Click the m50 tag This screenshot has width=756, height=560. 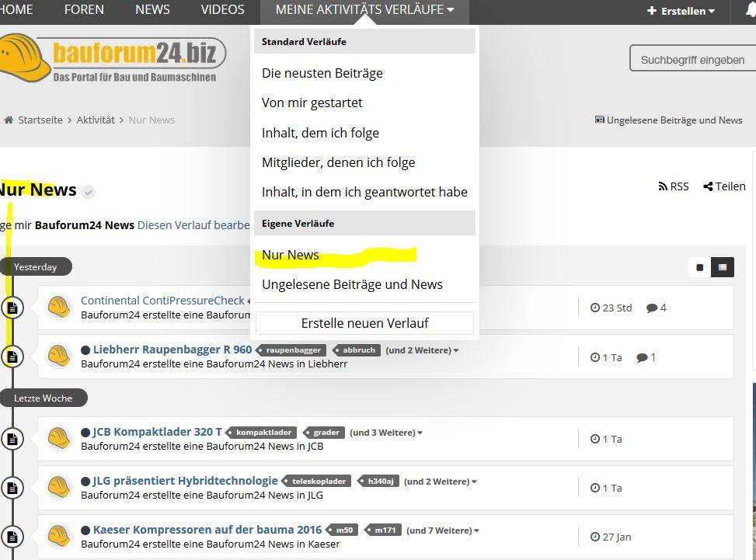[x=343, y=530]
